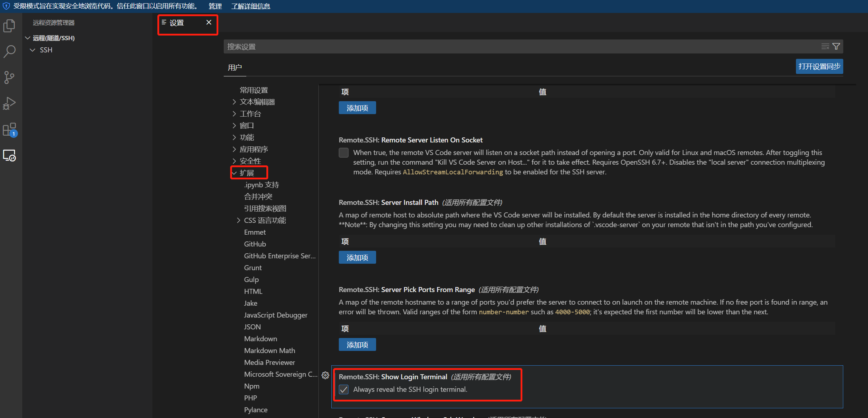Screen dimensions: 868x418
Task: Open the Run and Debug icon
Action: tap(9, 103)
